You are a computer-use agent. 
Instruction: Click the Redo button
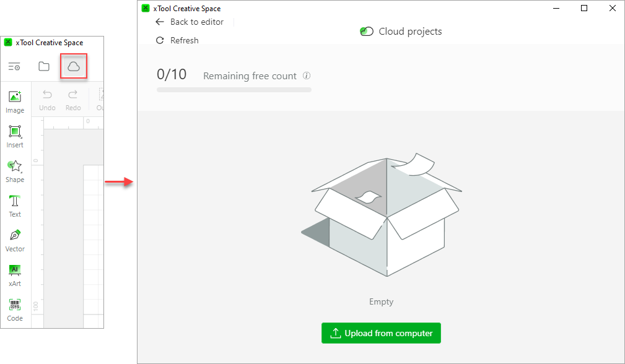point(73,99)
